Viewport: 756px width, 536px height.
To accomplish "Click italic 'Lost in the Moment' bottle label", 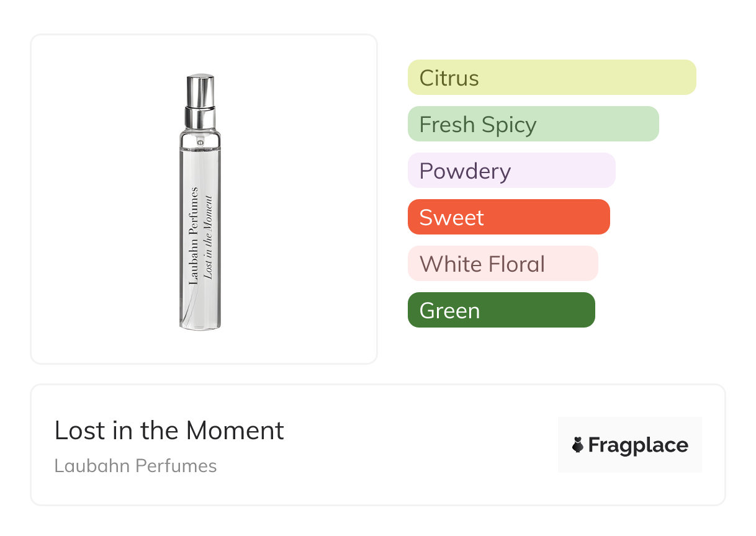I will [x=209, y=238].
